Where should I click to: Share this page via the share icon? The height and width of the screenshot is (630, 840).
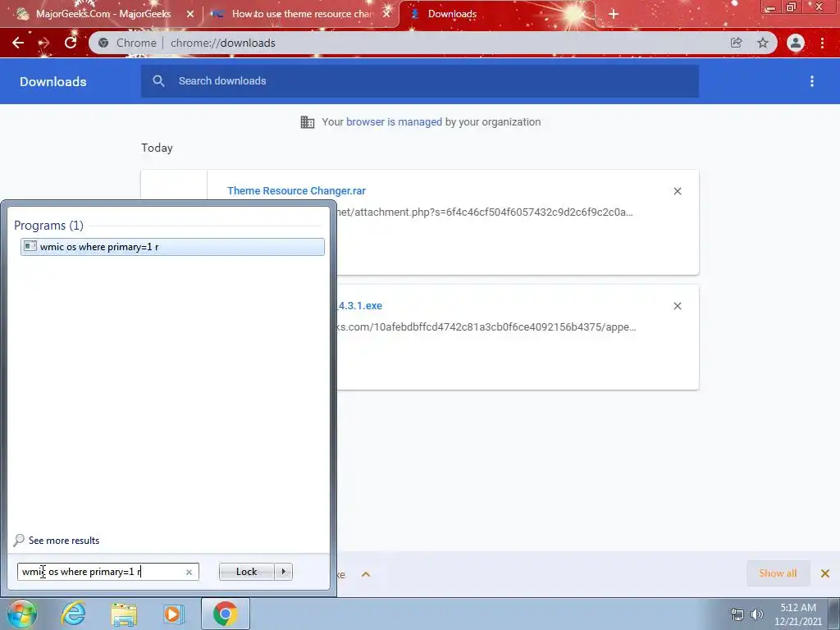pos(737,43)
